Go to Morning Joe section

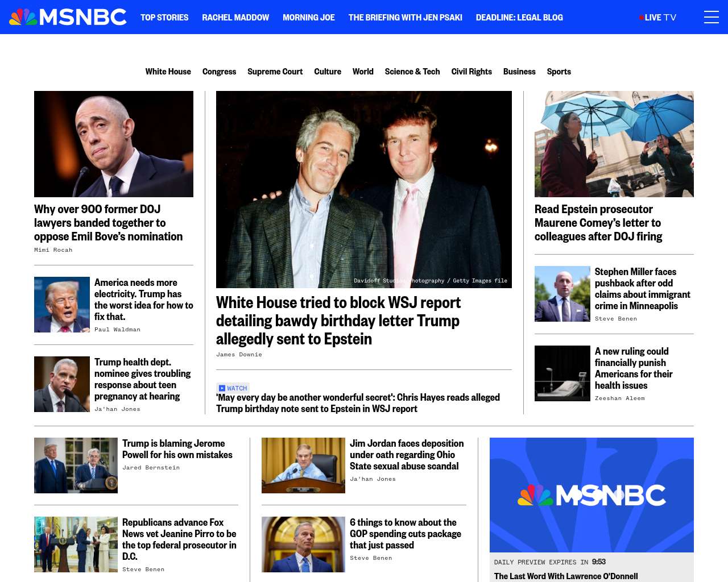(309, 18)
